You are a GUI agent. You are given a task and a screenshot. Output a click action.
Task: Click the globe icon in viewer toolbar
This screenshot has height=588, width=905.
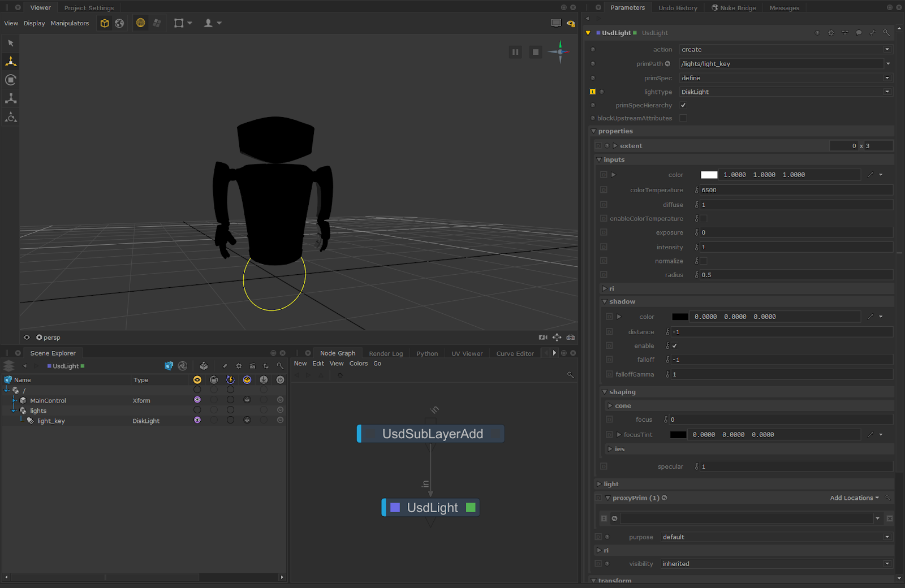point(119,23)
